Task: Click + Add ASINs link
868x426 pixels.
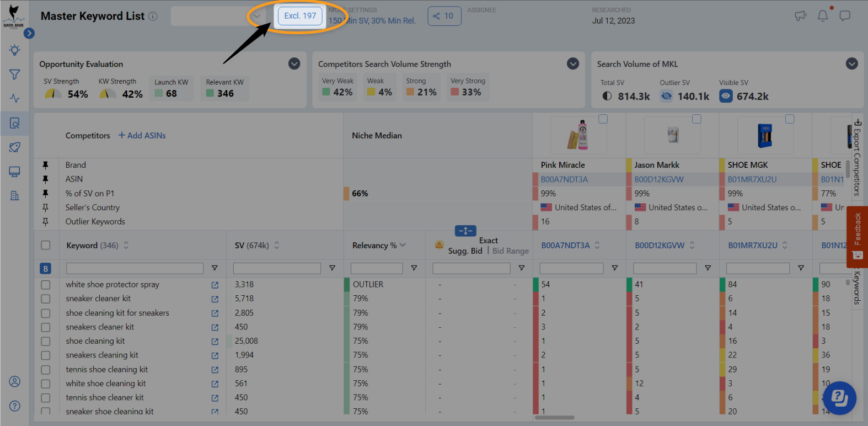Action: coord(142,136)
